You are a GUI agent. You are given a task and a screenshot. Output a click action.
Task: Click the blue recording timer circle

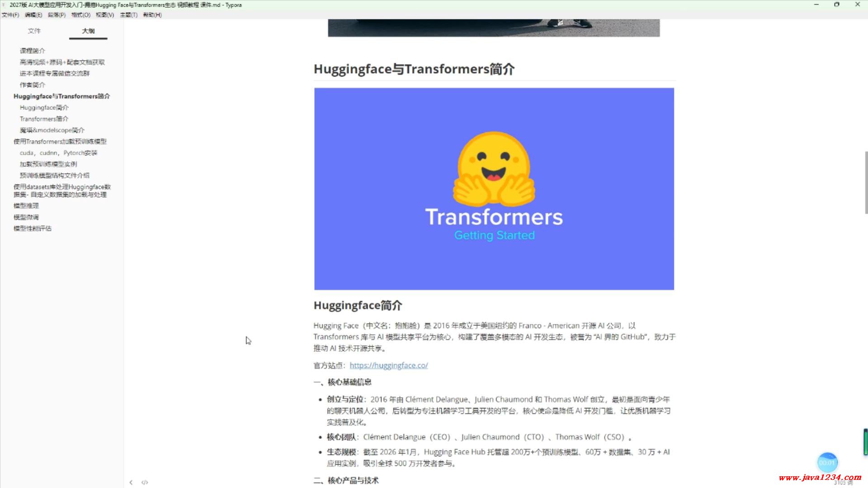(827, 462)
